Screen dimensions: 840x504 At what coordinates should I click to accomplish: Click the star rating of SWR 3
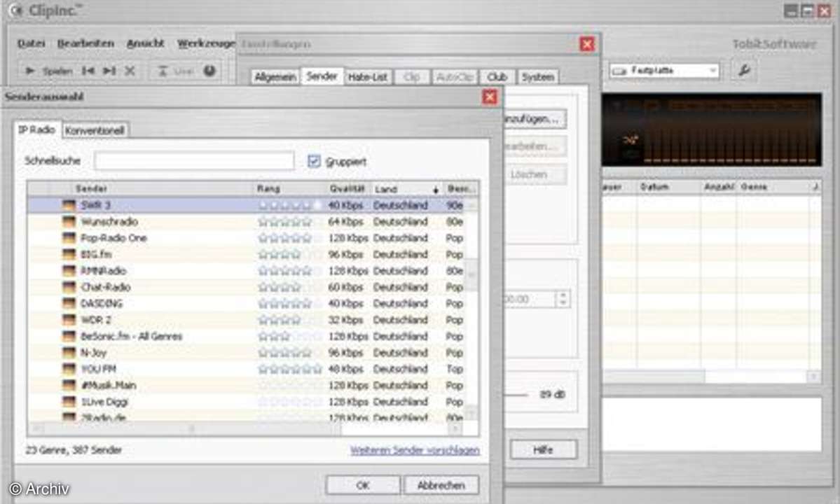[x=290, y=205]
